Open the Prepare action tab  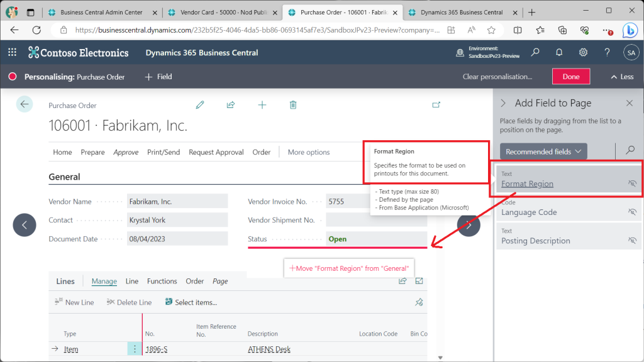(x=93, y=152)
